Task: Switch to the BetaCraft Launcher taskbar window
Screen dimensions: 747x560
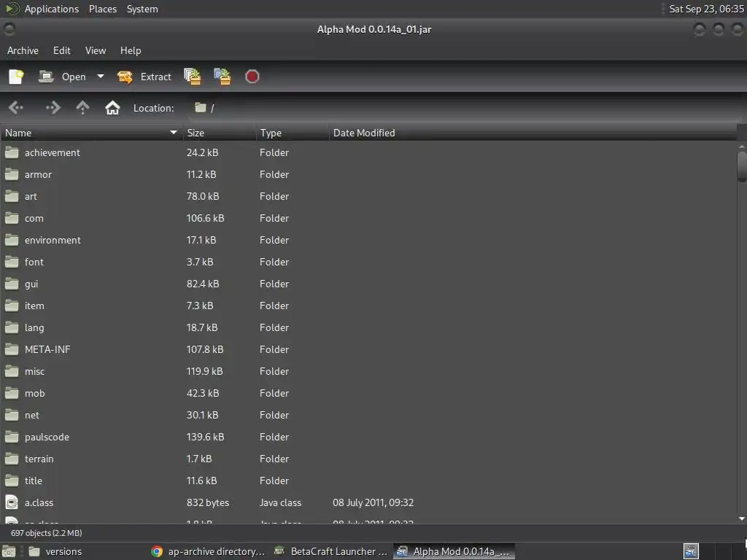Action: click(x=332, y=551)
